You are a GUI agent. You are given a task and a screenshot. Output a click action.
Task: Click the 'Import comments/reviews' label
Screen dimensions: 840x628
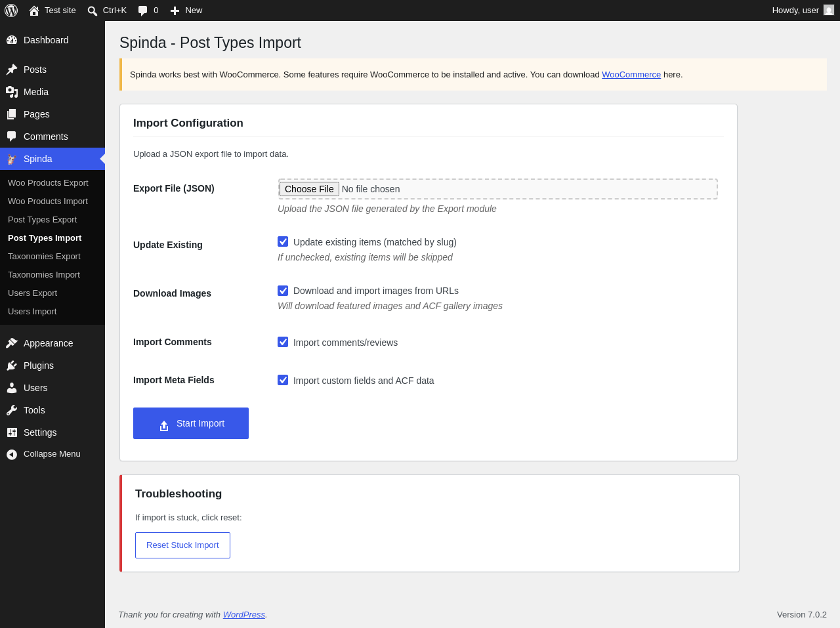[x=345, y=343]
